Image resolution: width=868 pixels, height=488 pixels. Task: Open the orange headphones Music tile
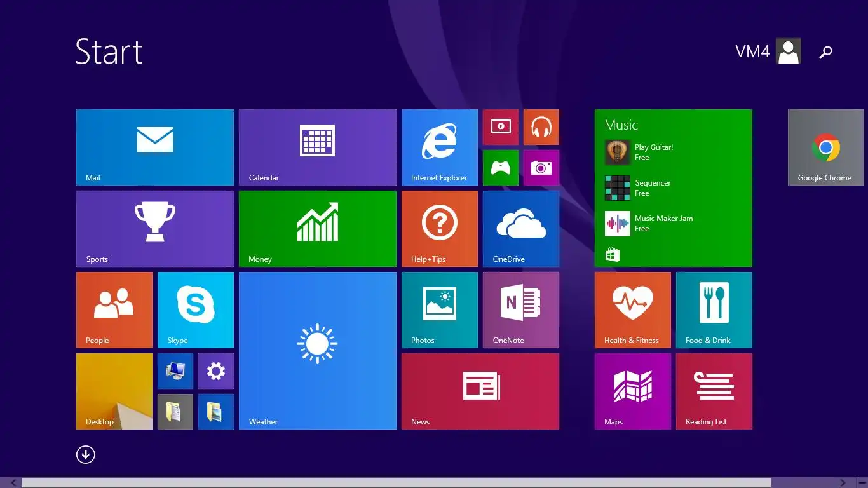[541, 127]
